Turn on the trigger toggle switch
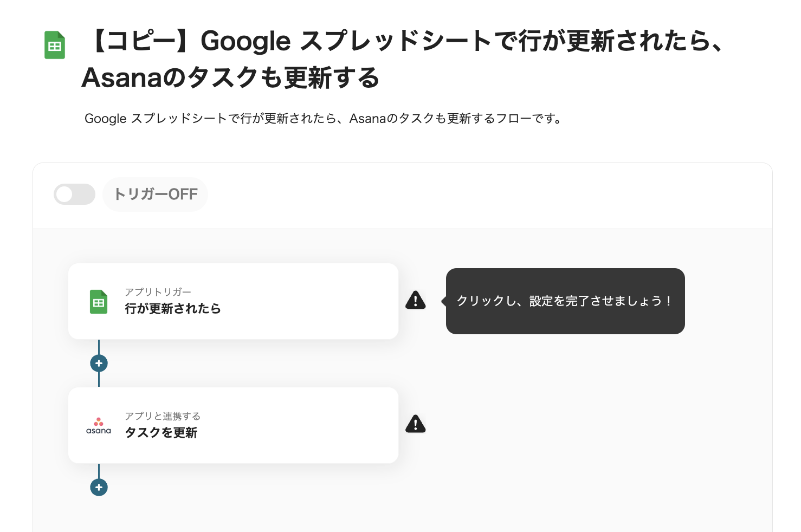 pyautogui.click(x=74, y=194)
